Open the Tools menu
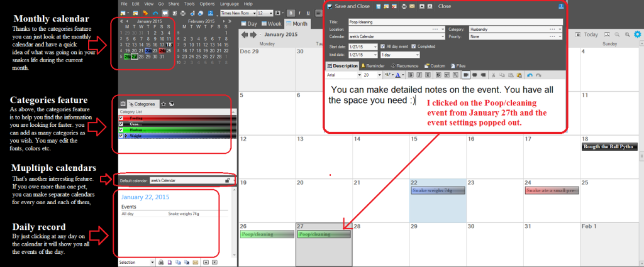The height and width of the screenshot is (267, 644). (x=189, y=4)
